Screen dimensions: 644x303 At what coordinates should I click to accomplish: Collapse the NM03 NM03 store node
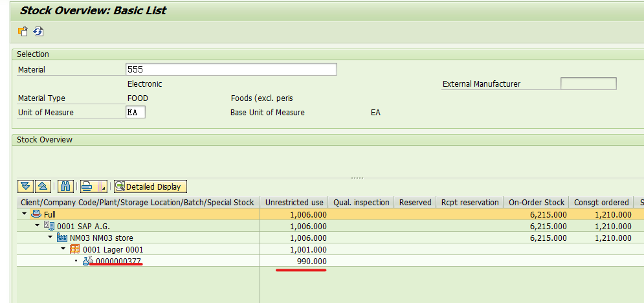pos(50,238)
